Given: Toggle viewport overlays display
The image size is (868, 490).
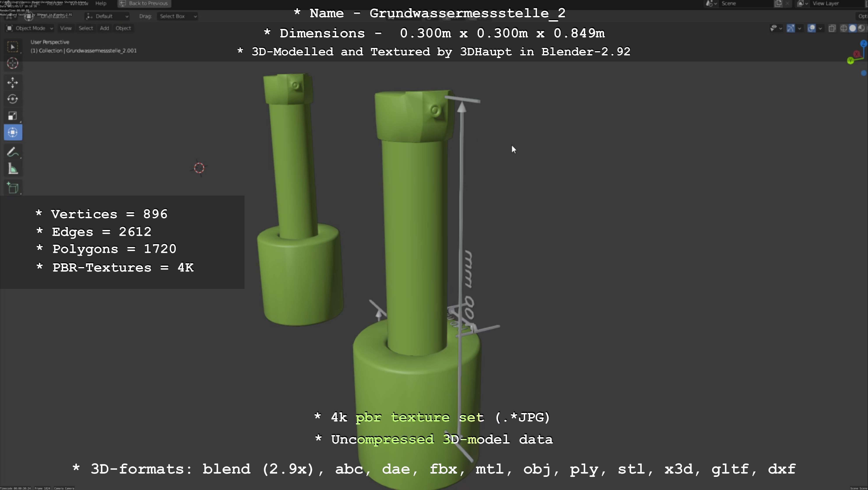Looking at the screenshot, I should click(x=811, y=28).
